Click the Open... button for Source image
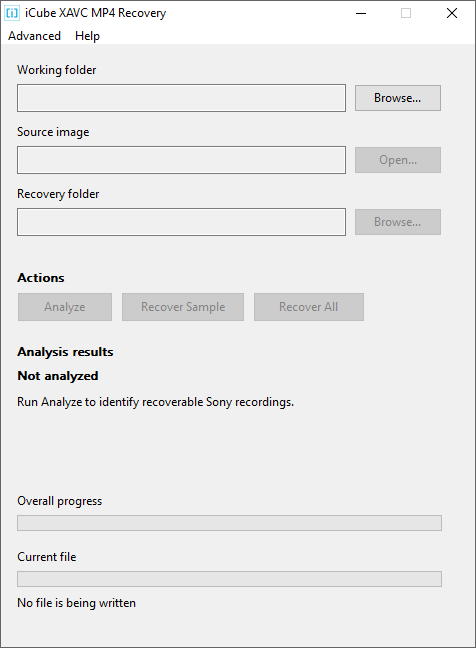This screenshot has width=476, height=648. click(x=397, y=160)
